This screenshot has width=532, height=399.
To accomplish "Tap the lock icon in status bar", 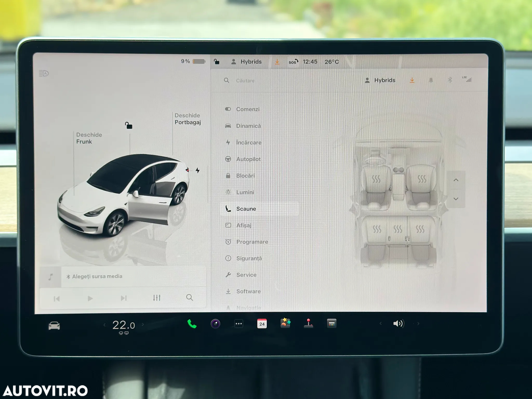I will tap(217, 62).
